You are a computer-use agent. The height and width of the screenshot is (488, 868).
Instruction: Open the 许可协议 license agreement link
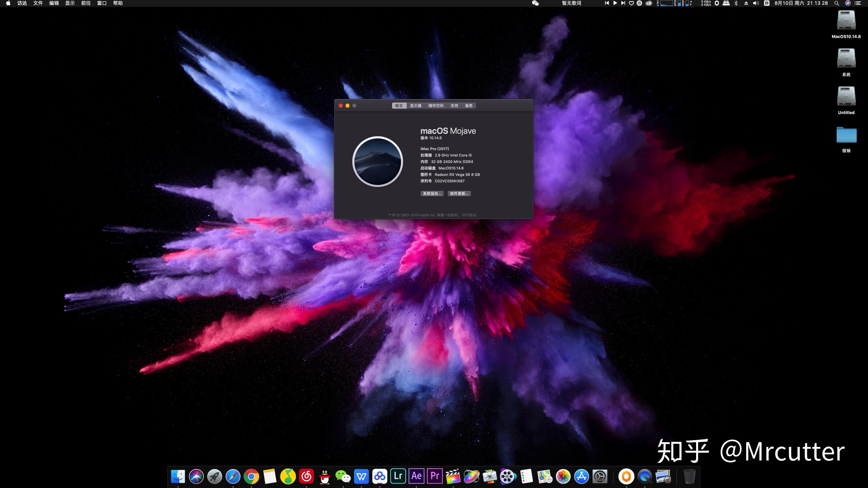click(469, 215)
